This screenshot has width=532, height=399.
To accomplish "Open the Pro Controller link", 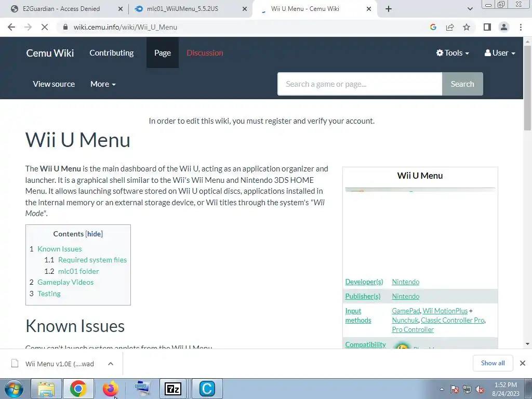I will click(413, 329).
